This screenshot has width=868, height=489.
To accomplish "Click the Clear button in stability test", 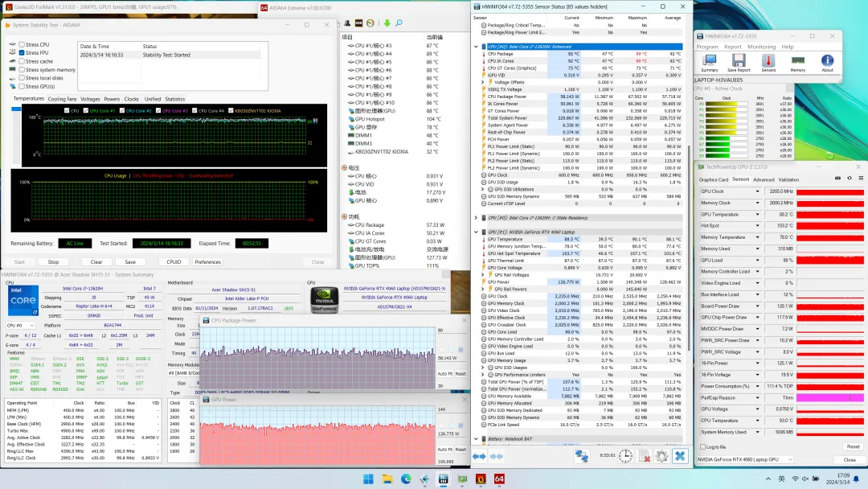I will 96,262.
